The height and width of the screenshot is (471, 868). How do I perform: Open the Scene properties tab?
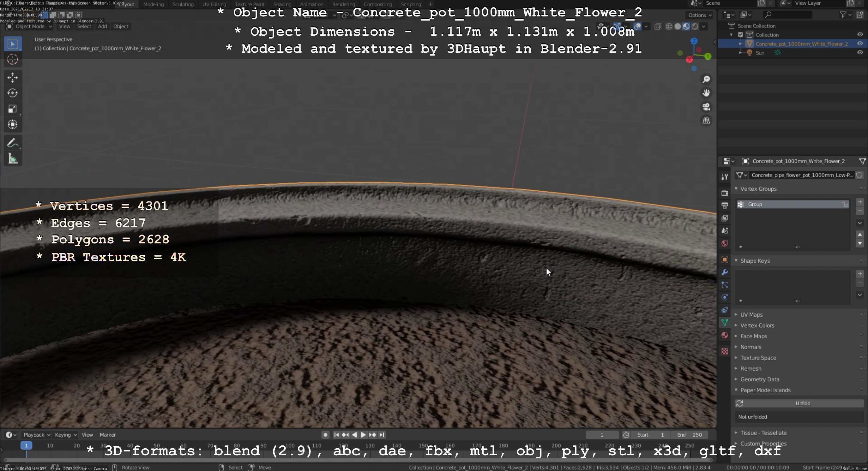click(725, 231)
